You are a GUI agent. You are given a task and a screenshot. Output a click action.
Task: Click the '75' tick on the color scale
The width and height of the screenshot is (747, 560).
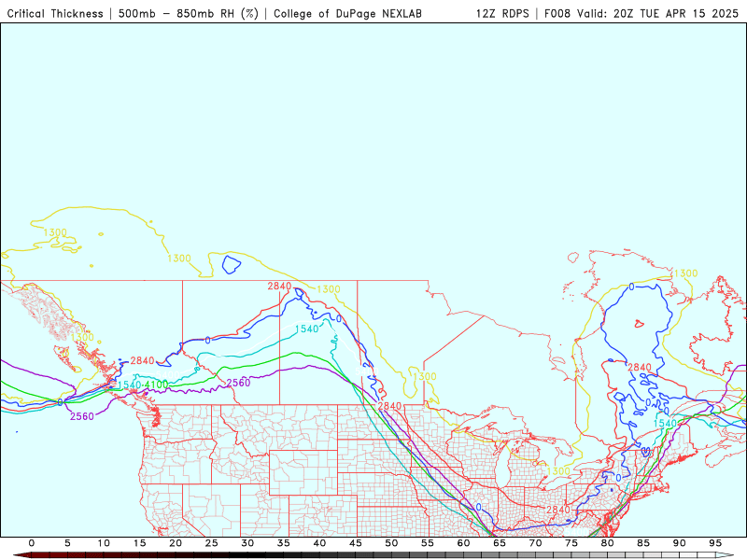[x=571, y=543]
